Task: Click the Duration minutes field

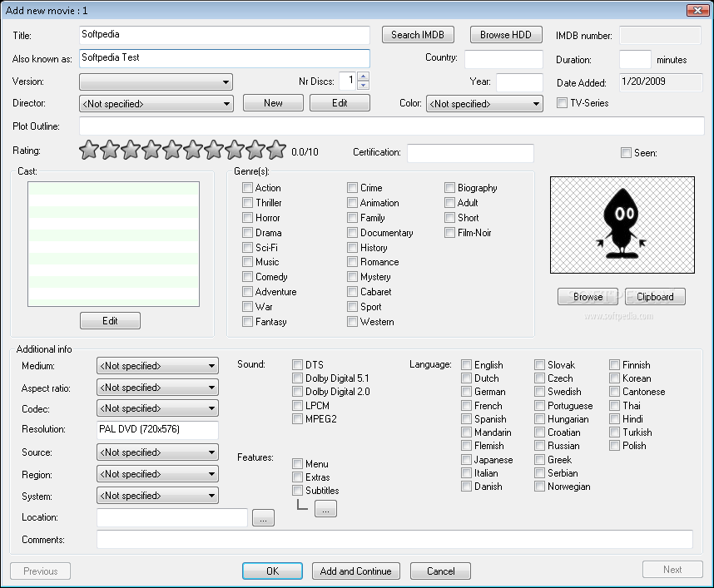Action: coord(635,60)
